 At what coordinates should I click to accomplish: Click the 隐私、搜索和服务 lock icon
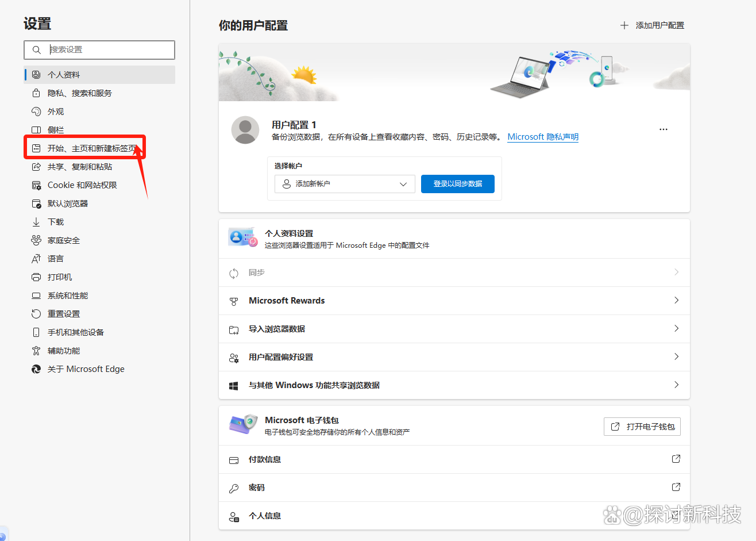click(x=36, y=93)
